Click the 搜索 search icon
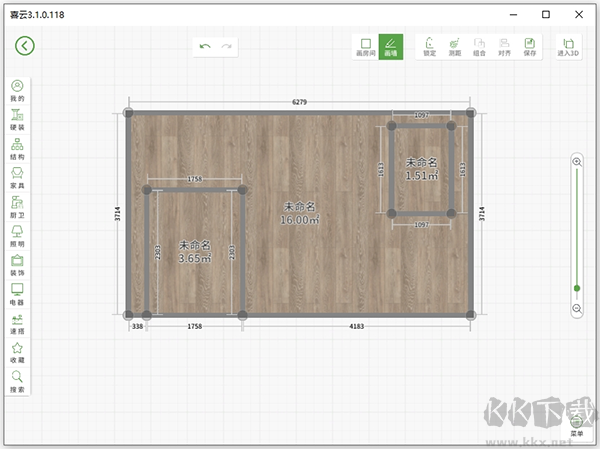Screen dimensions: 600x449 pos(17,381)
